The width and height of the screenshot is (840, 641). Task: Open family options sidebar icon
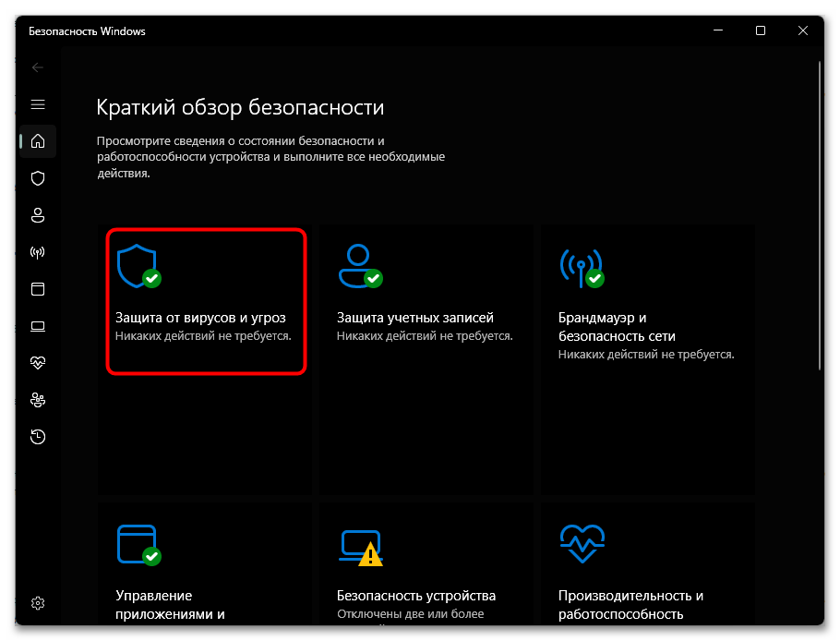pyautogui.click(x=38, y=400)
